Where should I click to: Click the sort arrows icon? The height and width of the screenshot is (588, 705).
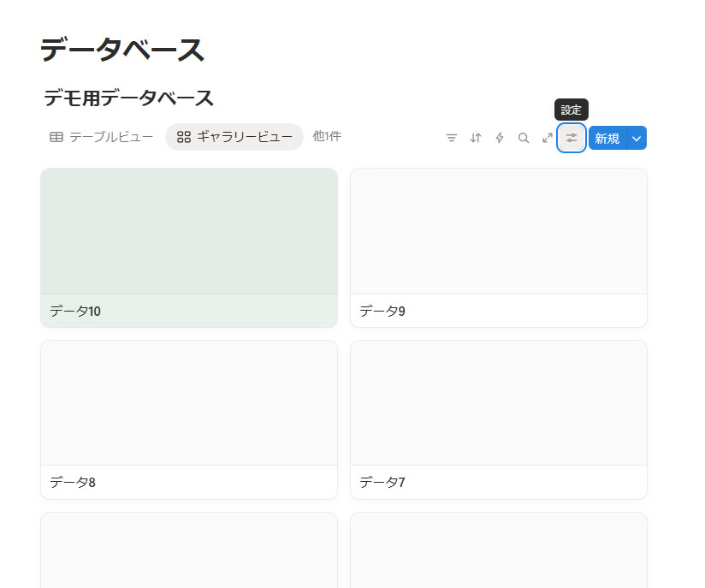(x=476, y=138)
